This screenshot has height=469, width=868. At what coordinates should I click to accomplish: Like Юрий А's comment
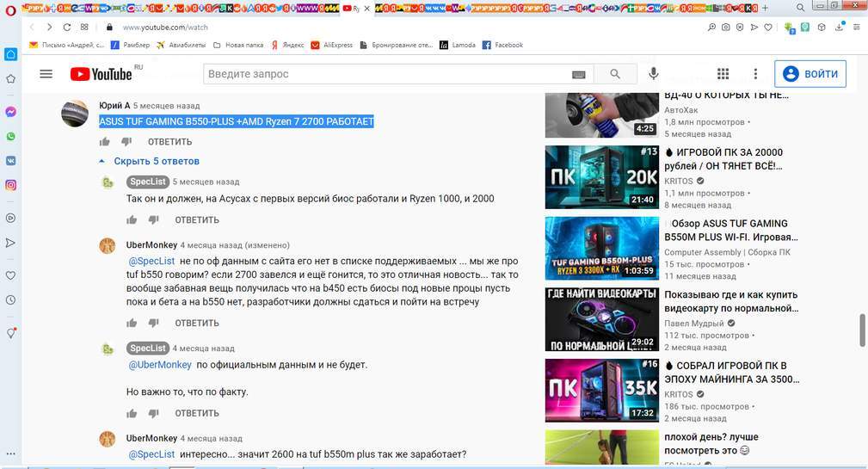tap(105, 142)
